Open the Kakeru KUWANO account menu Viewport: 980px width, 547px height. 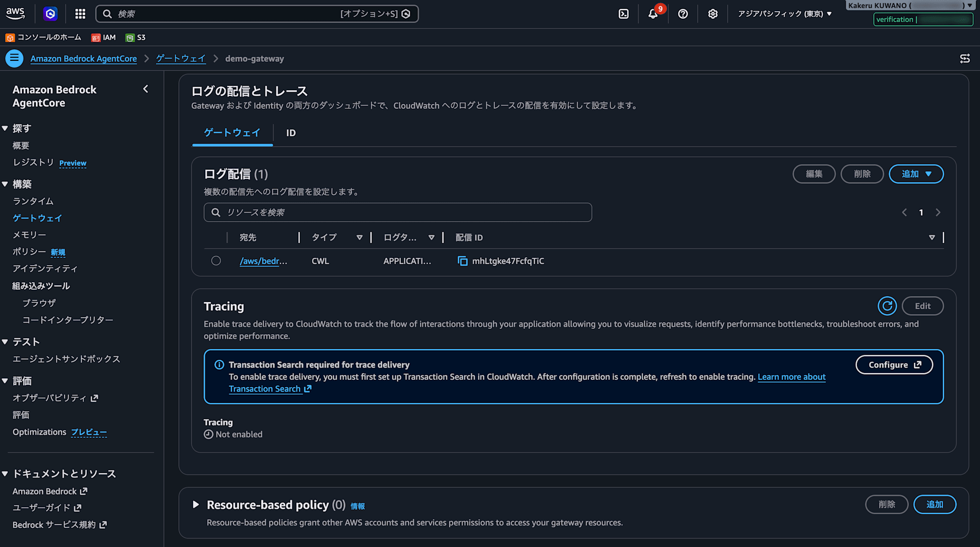point(910,5)
